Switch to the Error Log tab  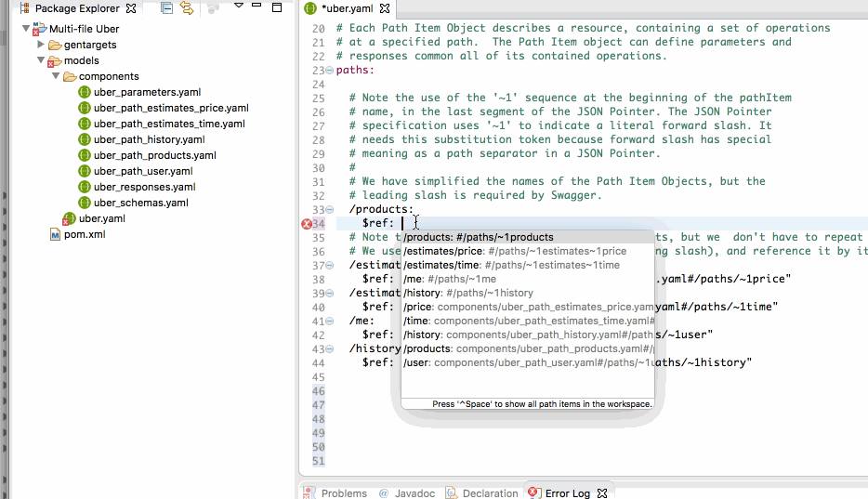tap(567, 492)
